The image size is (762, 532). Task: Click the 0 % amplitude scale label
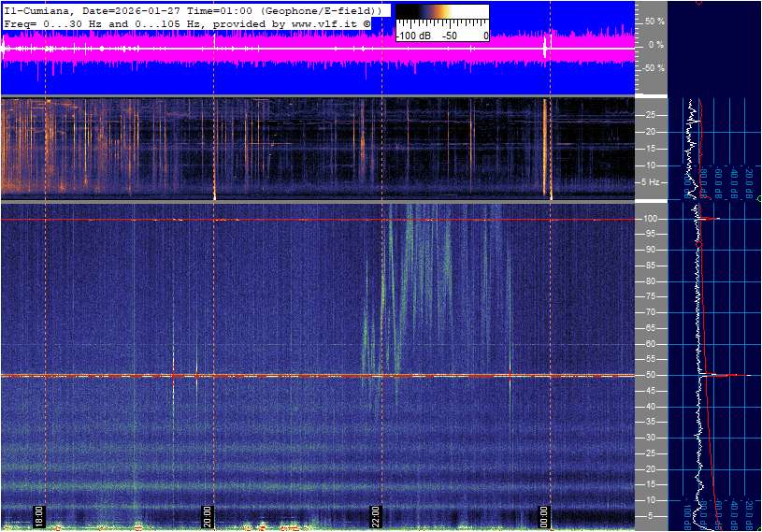point(656,44)
